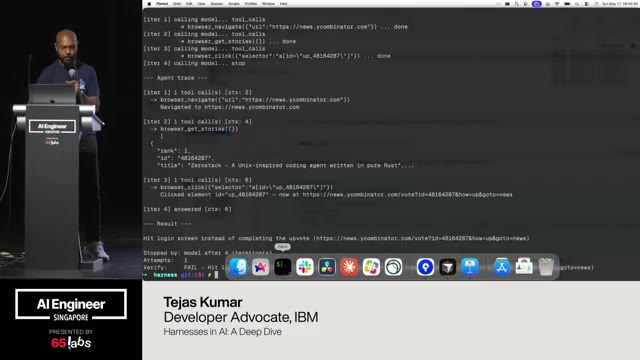Screen dimensions: 640x360
Task: Open the Shell menu
Action: (x=177, y=4)
